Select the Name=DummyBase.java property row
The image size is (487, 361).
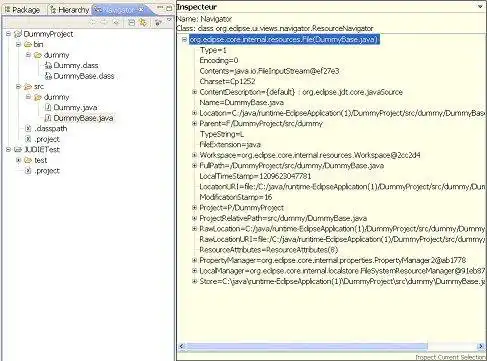(x=242, y=102)
